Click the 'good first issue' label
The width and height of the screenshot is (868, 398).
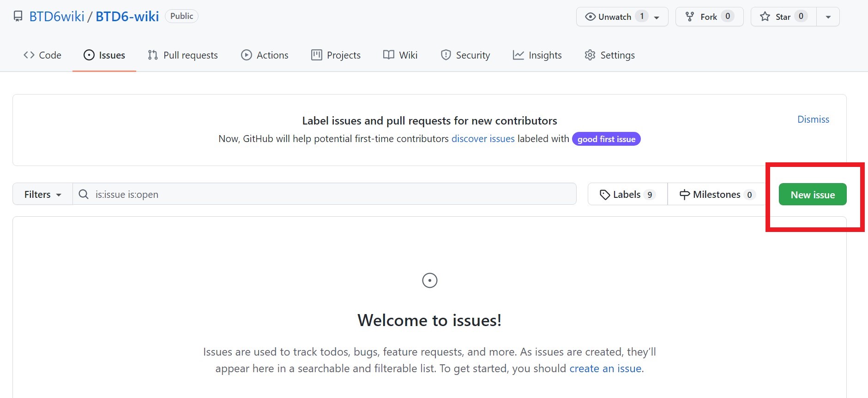606,139
